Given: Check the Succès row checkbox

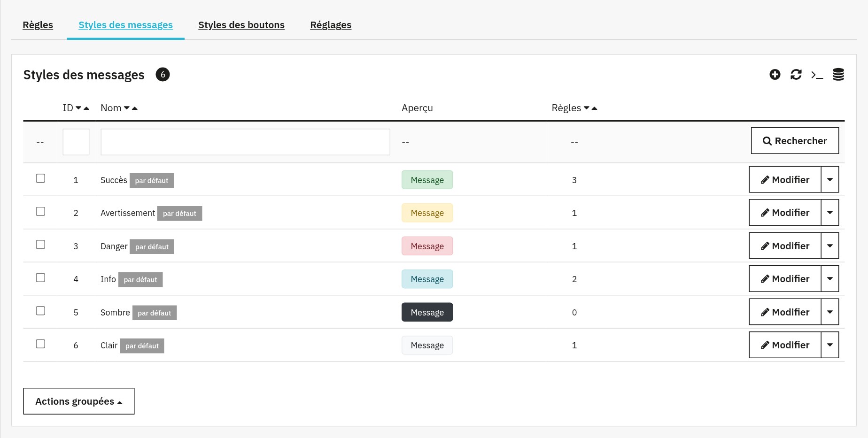Looking at the screenshot, I should tap(41, 178).
